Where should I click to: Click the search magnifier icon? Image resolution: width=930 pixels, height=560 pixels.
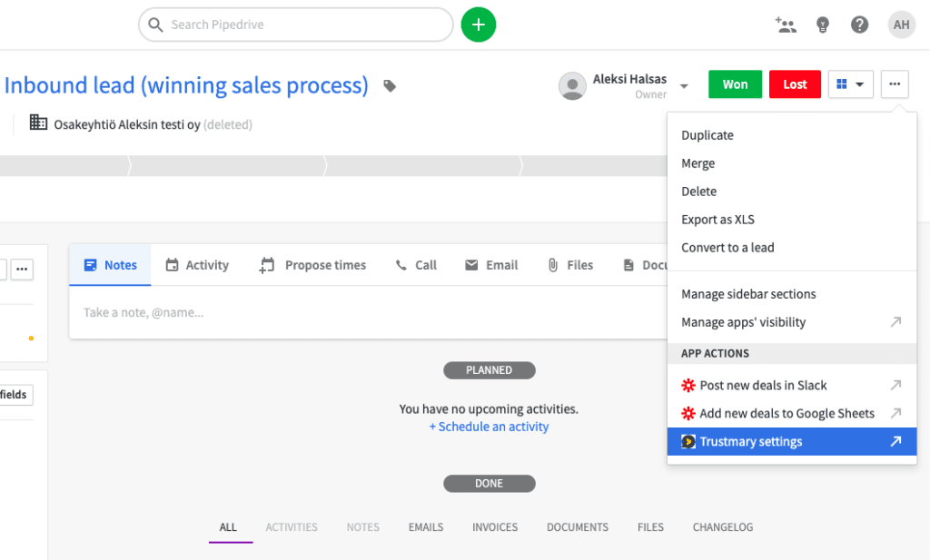click(155, 25)
